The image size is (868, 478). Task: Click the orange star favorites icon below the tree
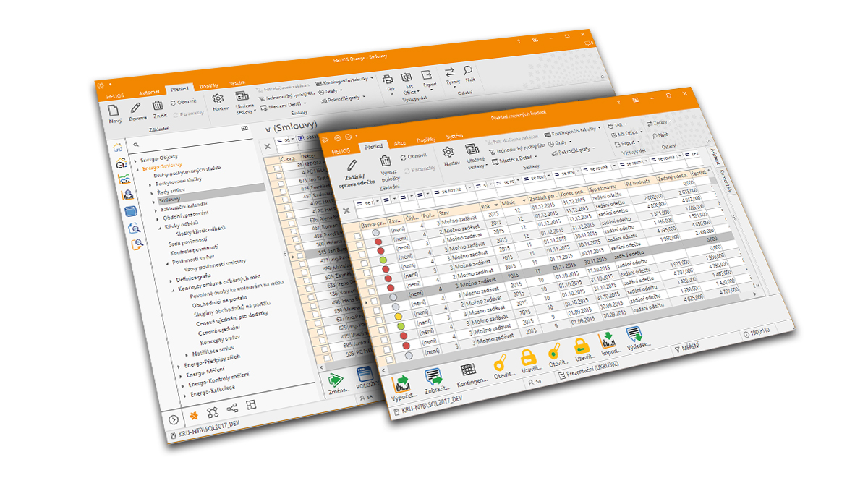tap(193, 415)
